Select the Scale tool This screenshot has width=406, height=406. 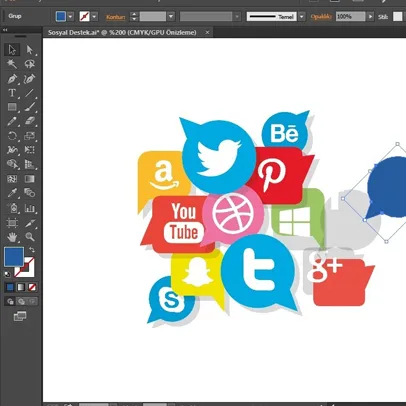point(30,136)
